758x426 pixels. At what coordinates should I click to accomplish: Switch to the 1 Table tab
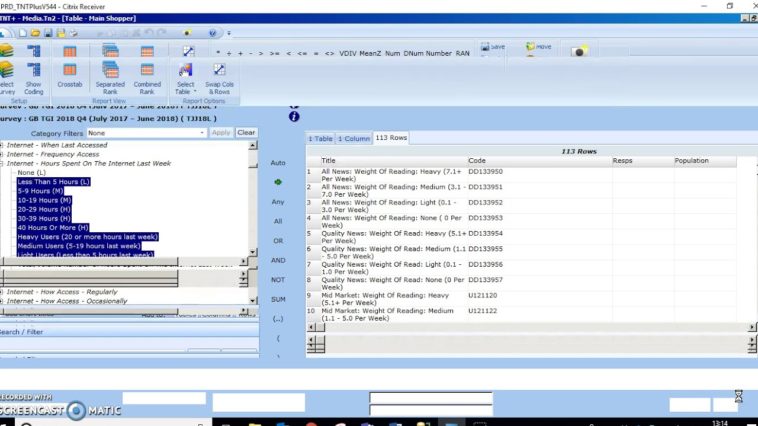click(320, 138)
